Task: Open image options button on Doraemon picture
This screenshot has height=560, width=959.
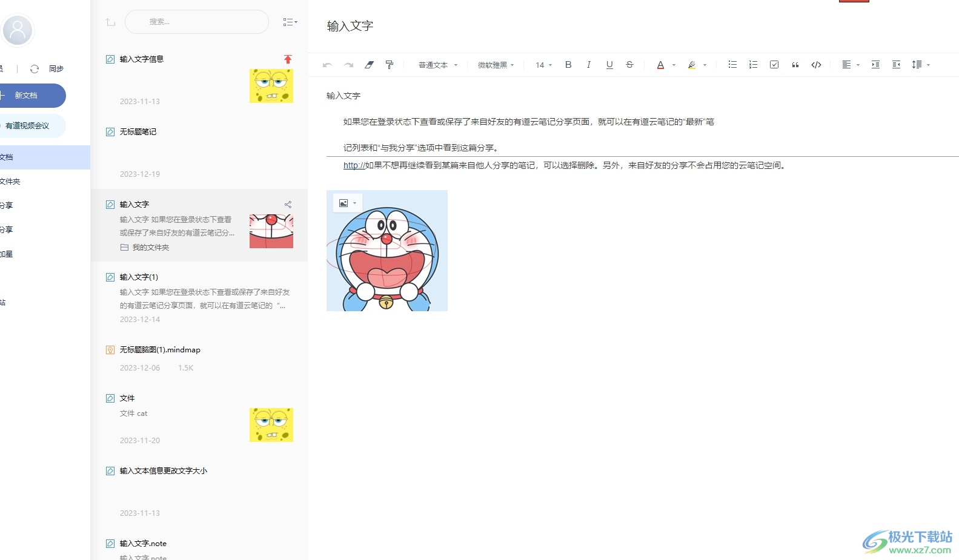Action: [x=347, y=203]
